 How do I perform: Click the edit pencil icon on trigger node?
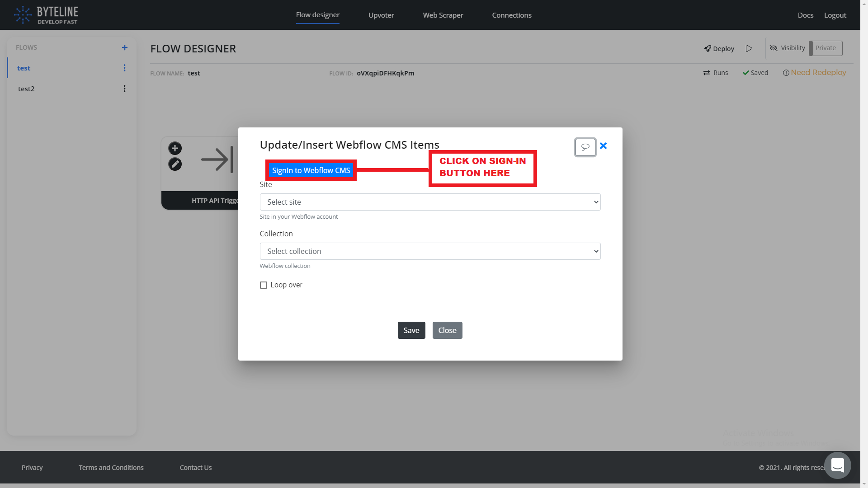[x=175, y=164]
